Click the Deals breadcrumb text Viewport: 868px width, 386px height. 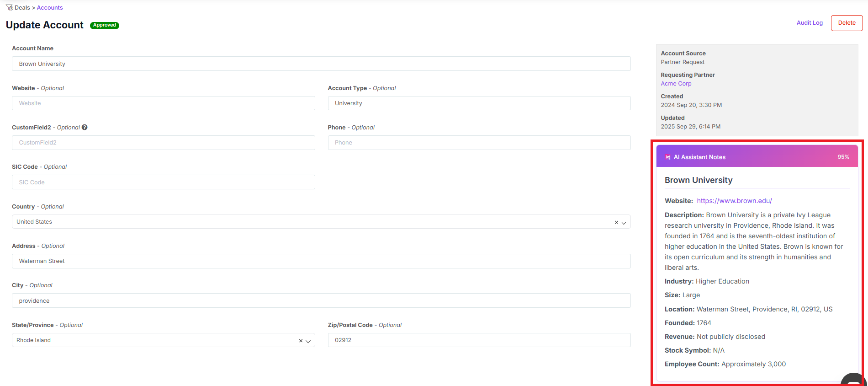pos(22,8)
